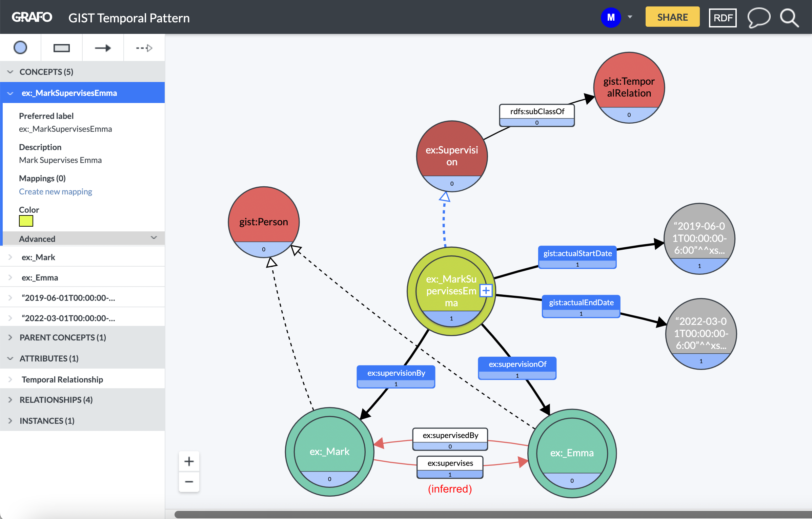Image resolution: width=812 pixels, height=519 pixels.
Task: Open the comments panel
Action: 759,17
